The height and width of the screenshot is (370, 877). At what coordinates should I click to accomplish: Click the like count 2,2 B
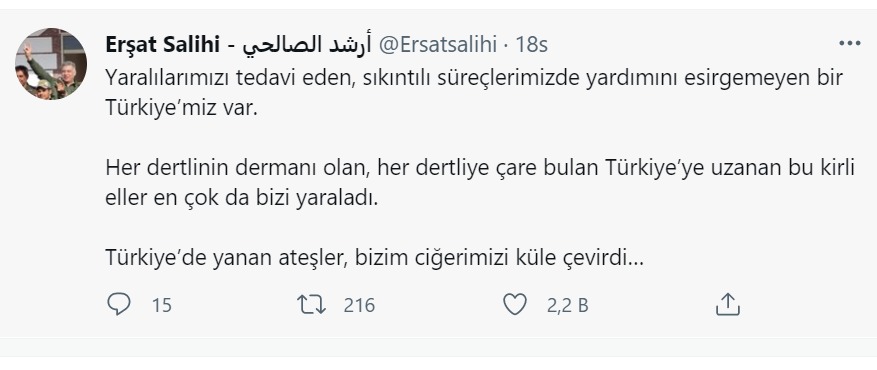point(567,305)
